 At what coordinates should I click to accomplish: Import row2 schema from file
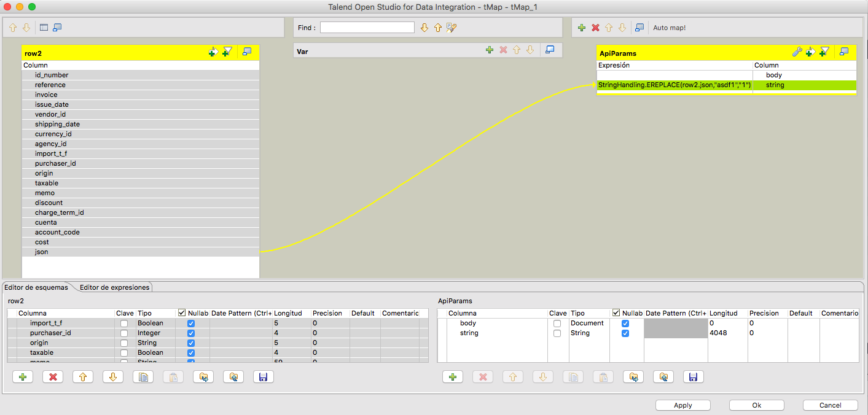pyautogui.click(x=203, y=377)
